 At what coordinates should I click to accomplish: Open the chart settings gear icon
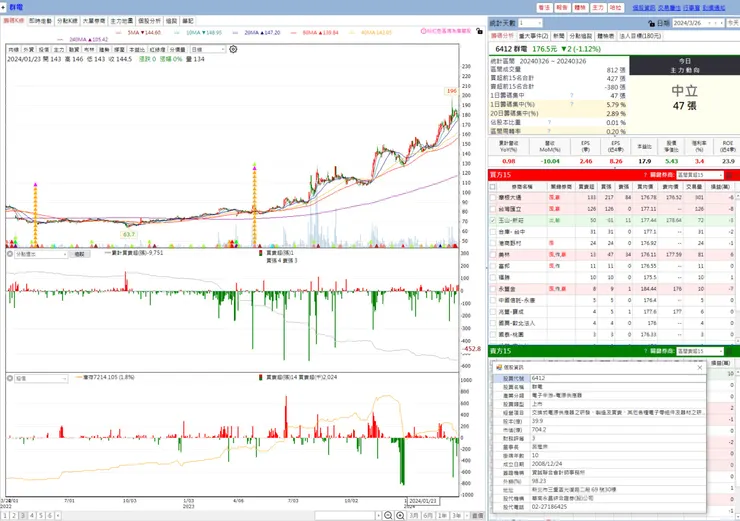233,49
